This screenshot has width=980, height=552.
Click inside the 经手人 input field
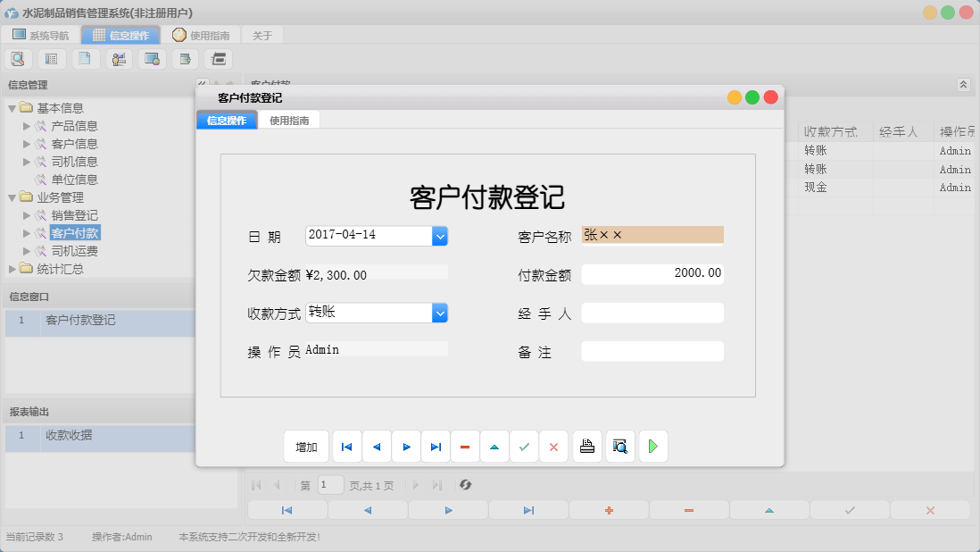pos(652,312)
